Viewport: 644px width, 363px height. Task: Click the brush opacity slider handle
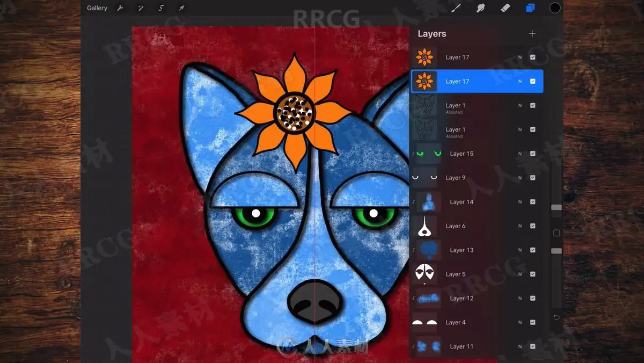tap(557, 251)
